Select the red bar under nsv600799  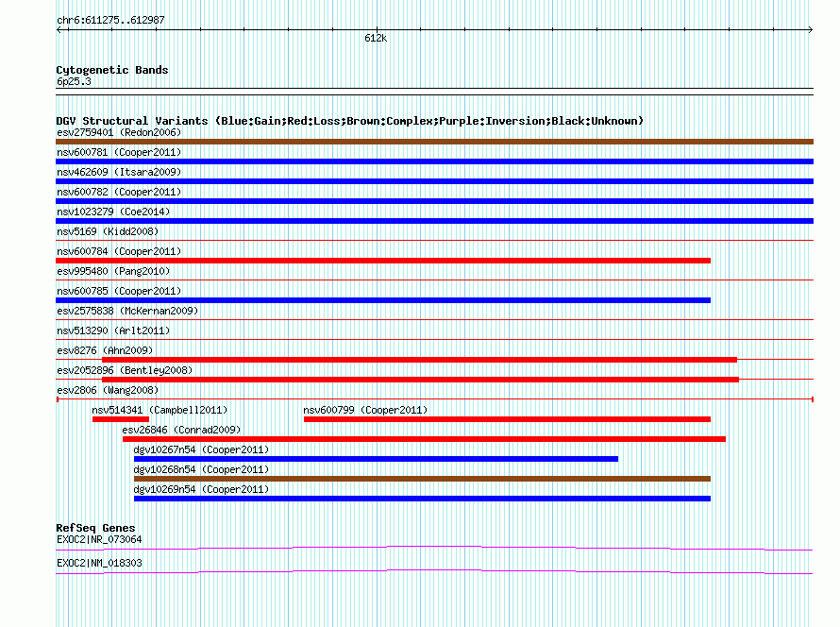(x=507, y=419)
